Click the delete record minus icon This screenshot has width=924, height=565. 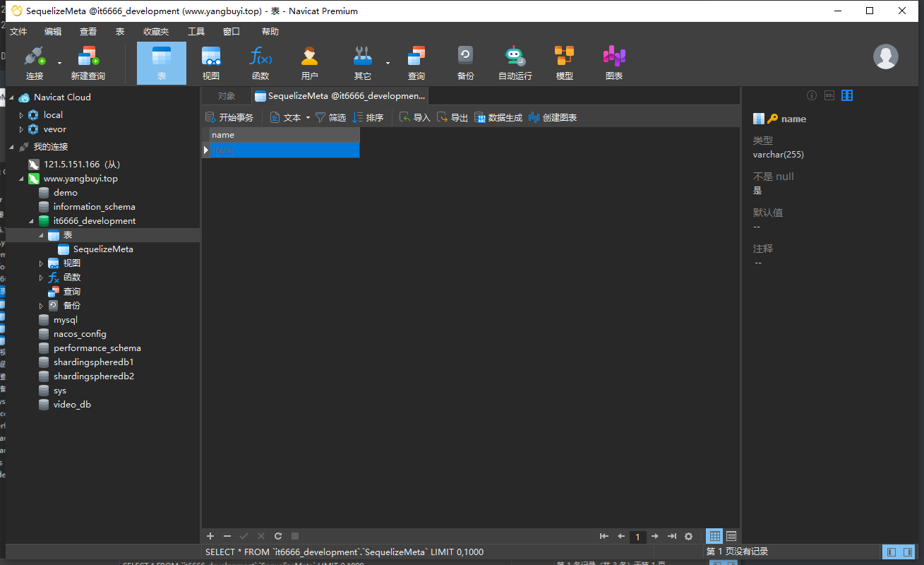coord(227,537)
